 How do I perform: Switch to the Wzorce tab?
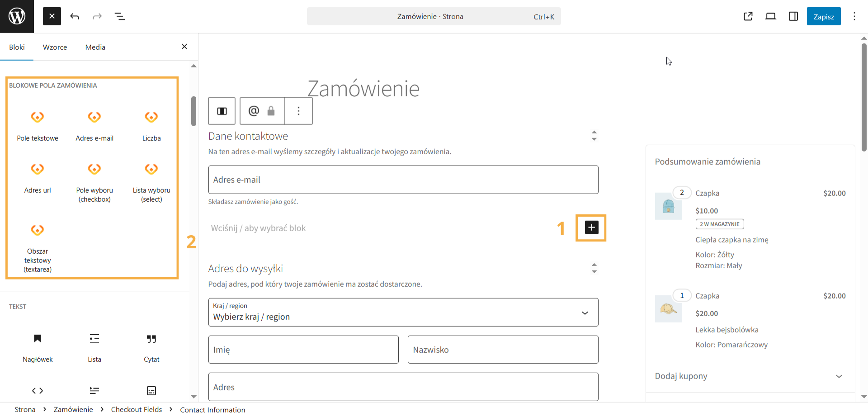[55, 47]
